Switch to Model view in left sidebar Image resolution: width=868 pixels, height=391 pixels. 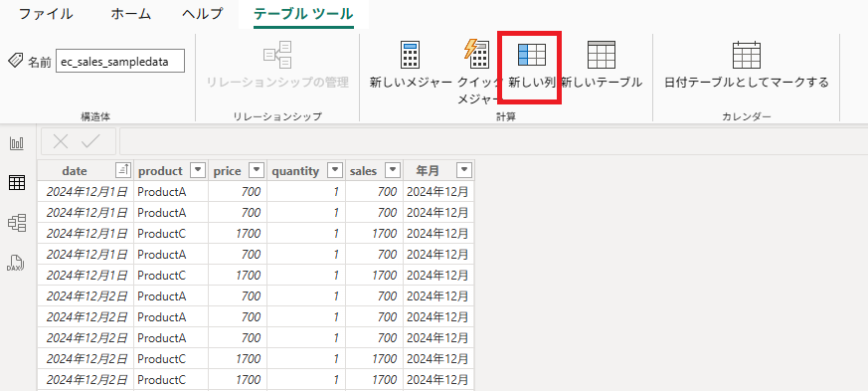[17, 223]
